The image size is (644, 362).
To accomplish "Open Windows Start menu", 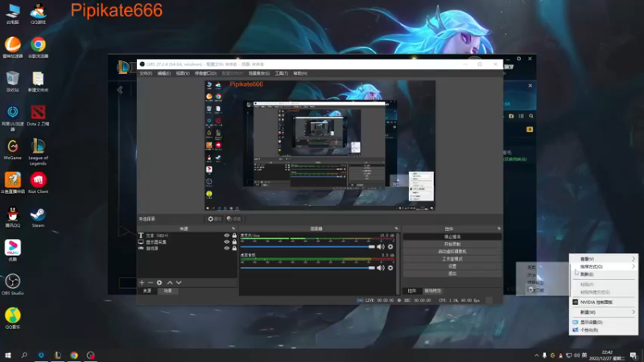I will [x=8, y=355].
